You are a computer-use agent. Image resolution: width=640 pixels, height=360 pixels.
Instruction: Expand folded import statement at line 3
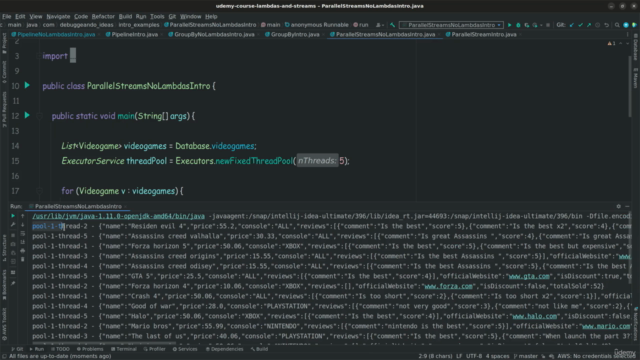(x=73, y=56)
